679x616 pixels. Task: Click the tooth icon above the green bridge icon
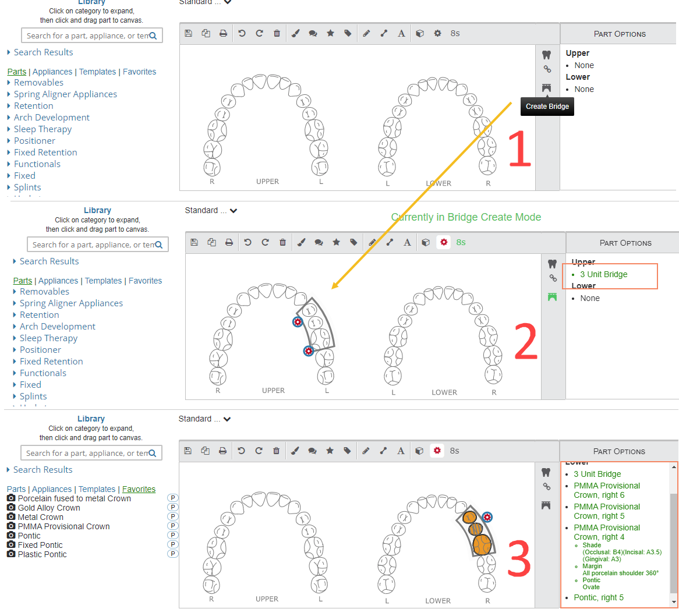pos(552,264)
